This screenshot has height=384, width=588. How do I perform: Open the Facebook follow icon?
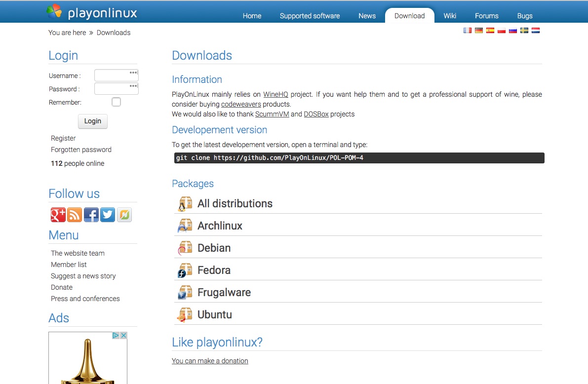(x=91, y=215)
